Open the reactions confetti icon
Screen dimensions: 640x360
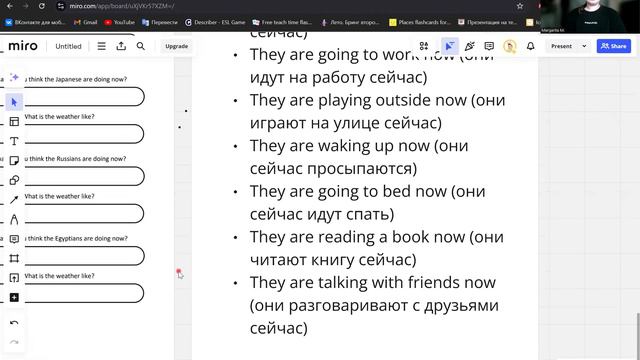(470, 46)
